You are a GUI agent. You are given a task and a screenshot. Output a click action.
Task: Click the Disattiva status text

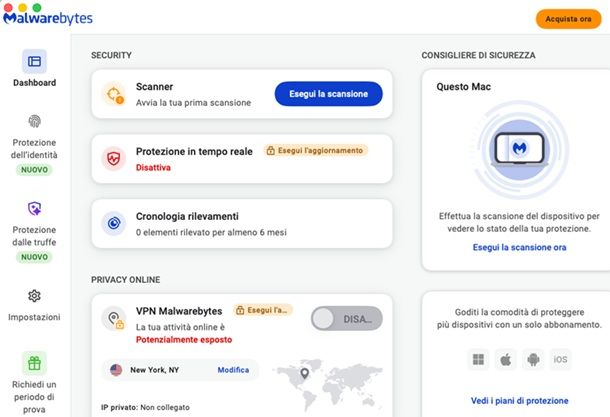tap(153, 168)
